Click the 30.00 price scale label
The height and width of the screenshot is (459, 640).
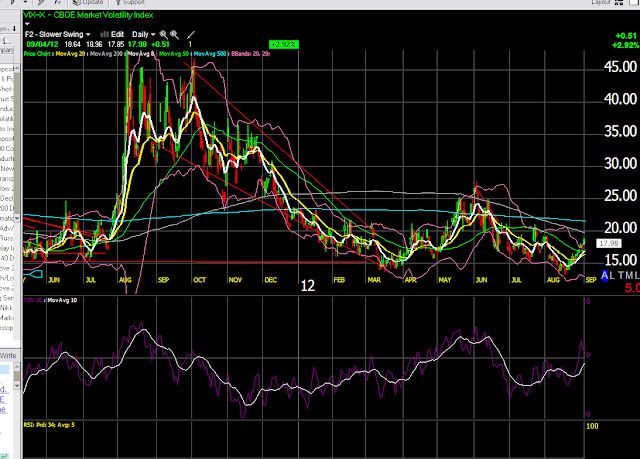point(620,164)
